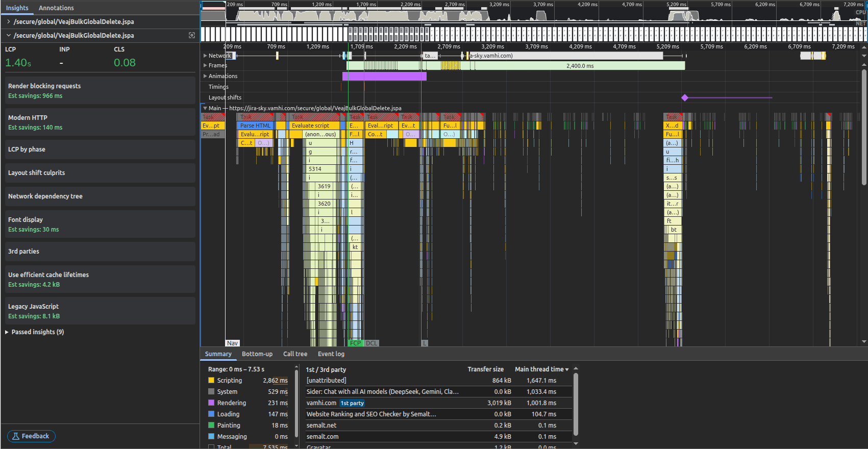The image size is (868, 449).
Task: Click the green FCP marker badge
Action: [x=355, y=343]
